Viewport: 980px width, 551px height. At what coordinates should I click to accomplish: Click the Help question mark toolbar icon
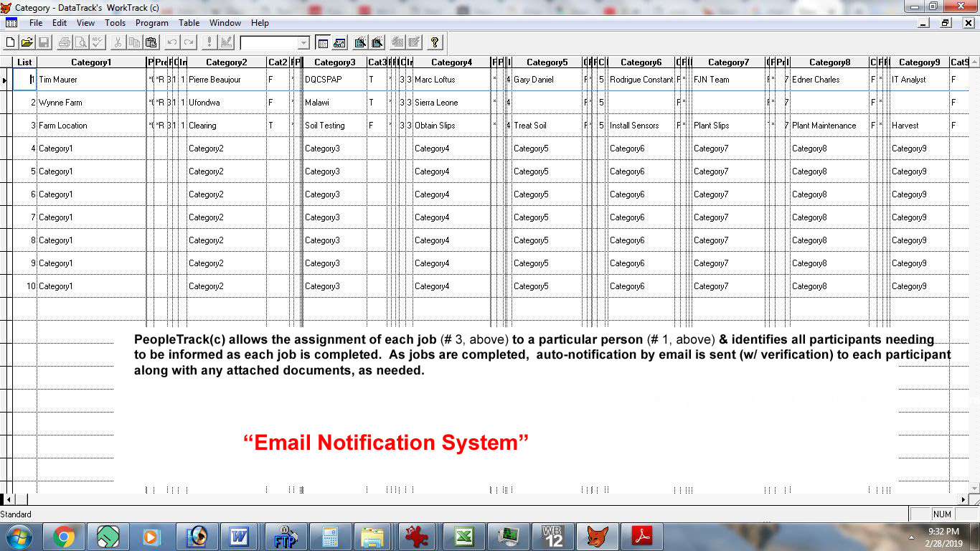point(435,42)
